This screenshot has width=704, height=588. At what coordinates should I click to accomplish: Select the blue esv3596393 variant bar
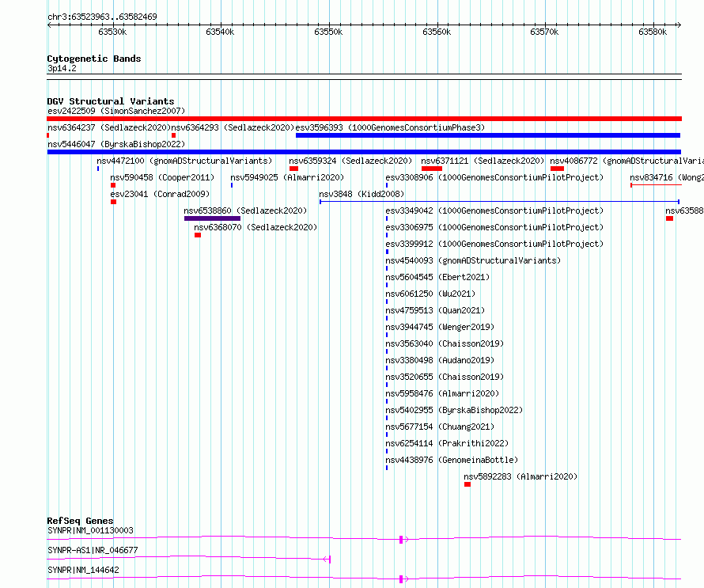pyautogui.click(x=488, y=135)
